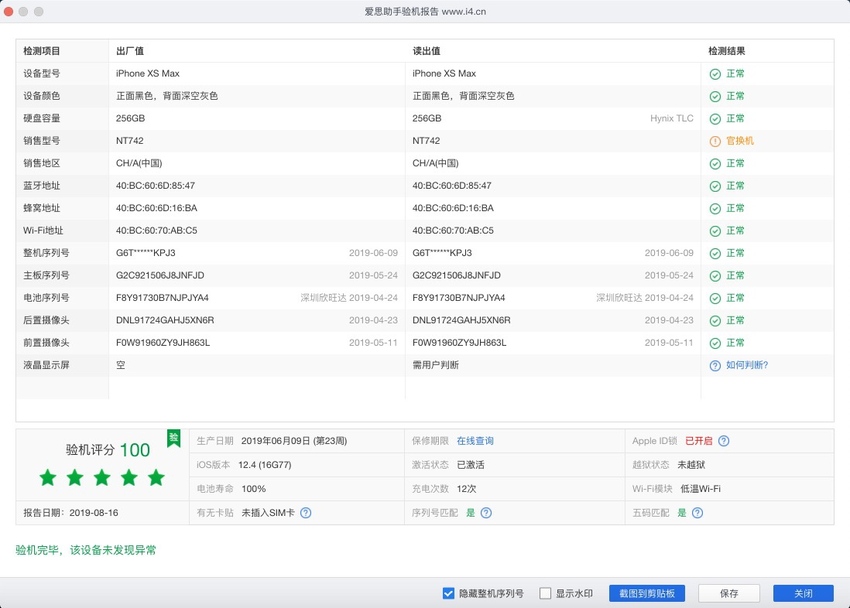This screenshot has height=608, width=850.
Task: Click the green check icon for 设备颜色
Action: coord(715,96)
